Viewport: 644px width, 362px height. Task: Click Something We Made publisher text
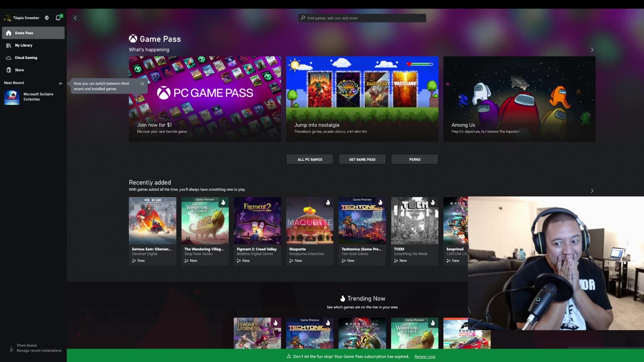coord(411,254)
